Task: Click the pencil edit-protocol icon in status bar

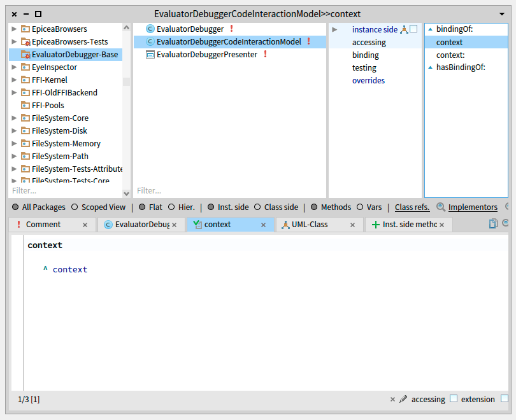Action: click(x=403, y=400)
